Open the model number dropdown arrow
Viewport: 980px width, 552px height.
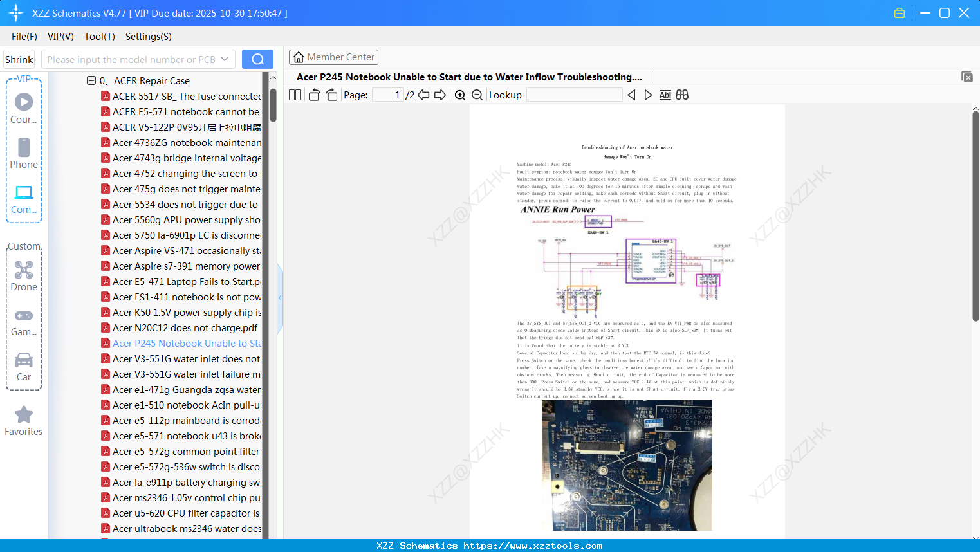225,59
